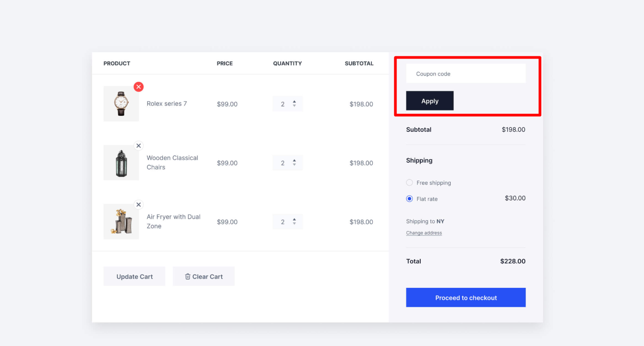Increase Wooden Classical Chairs quantity

(x=294, y=160)
